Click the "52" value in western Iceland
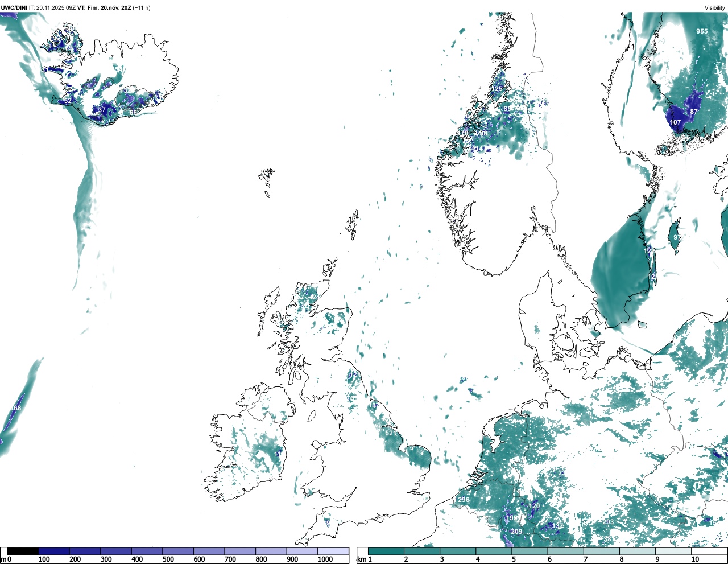 pyautogui.click(x=68, y=101)
